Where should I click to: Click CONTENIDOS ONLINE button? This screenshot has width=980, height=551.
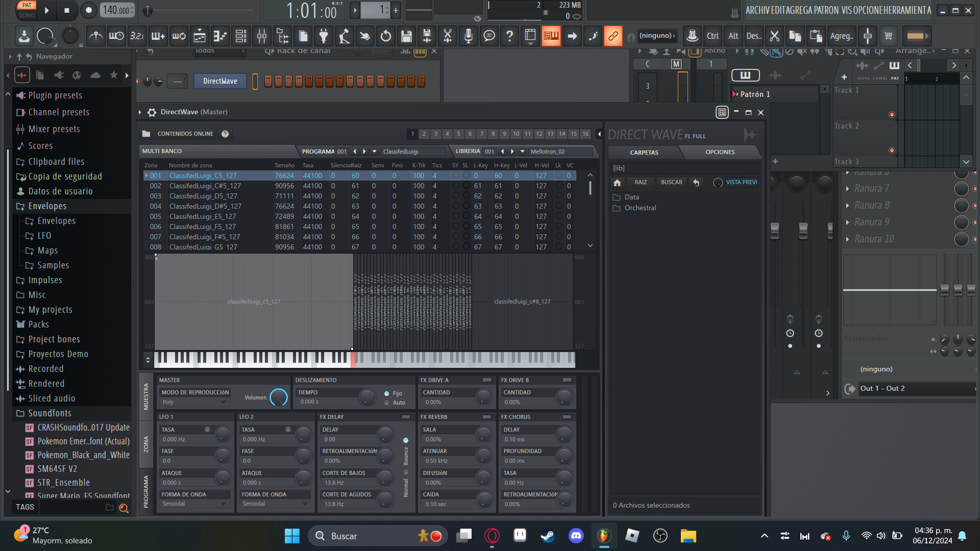click(x=185, y=134)
